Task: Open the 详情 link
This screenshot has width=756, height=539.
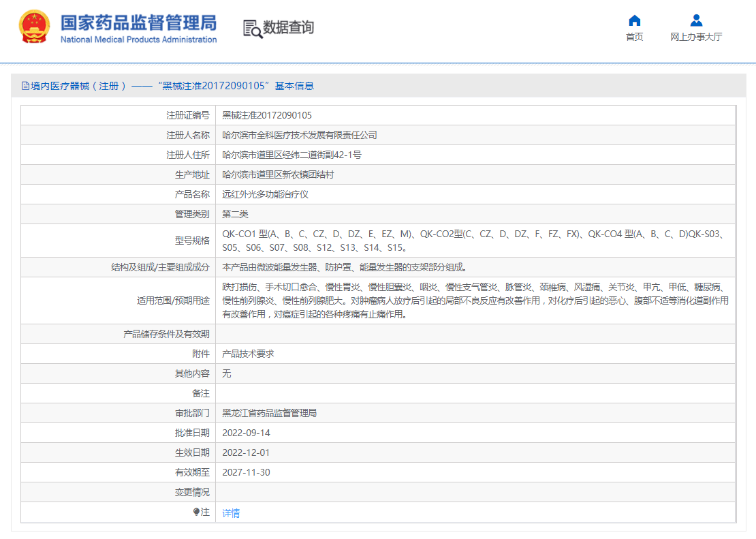Action: (x=231, y=513)
